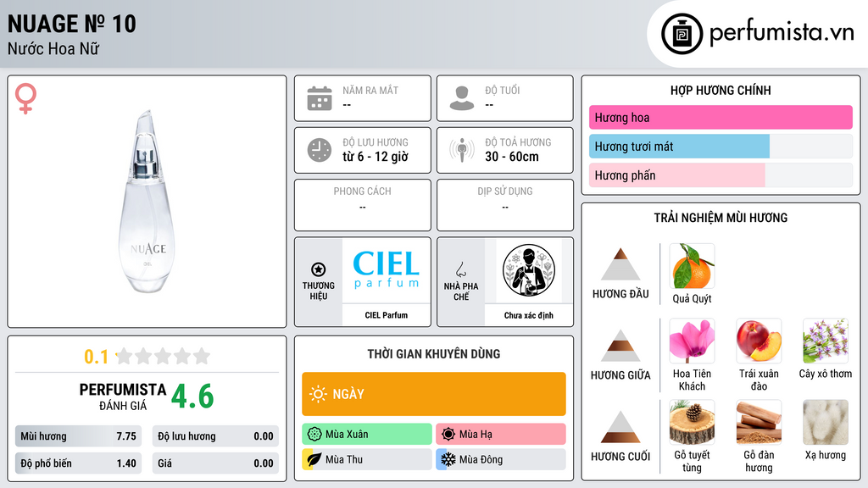
Task: Click the PERFUMISTA Đánh giá label
Action: tap(123, 396)
